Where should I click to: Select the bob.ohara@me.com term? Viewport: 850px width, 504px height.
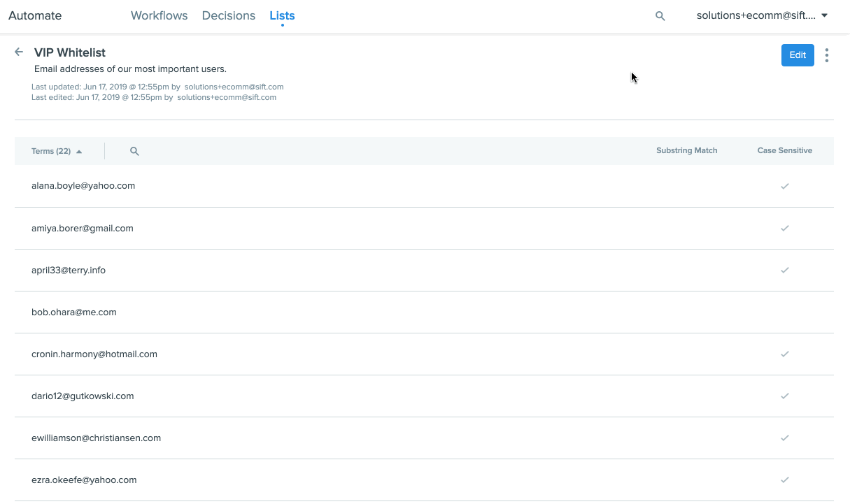74,312
